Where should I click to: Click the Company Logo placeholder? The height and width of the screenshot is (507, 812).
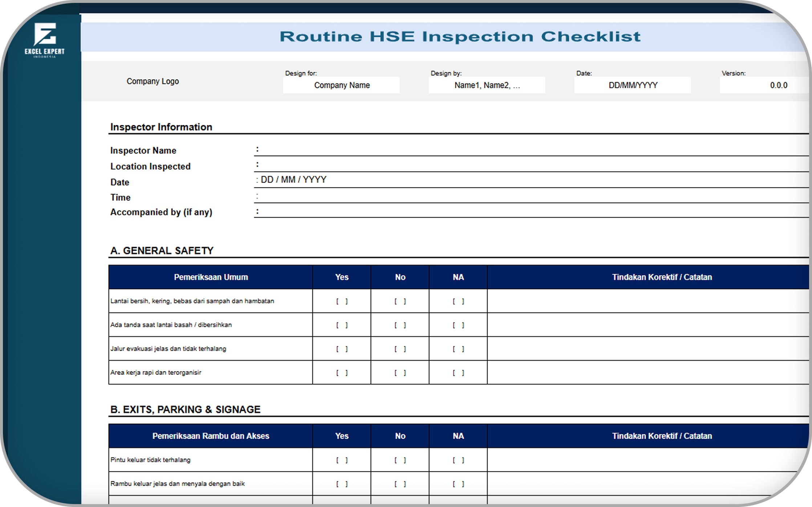[153, 81]
